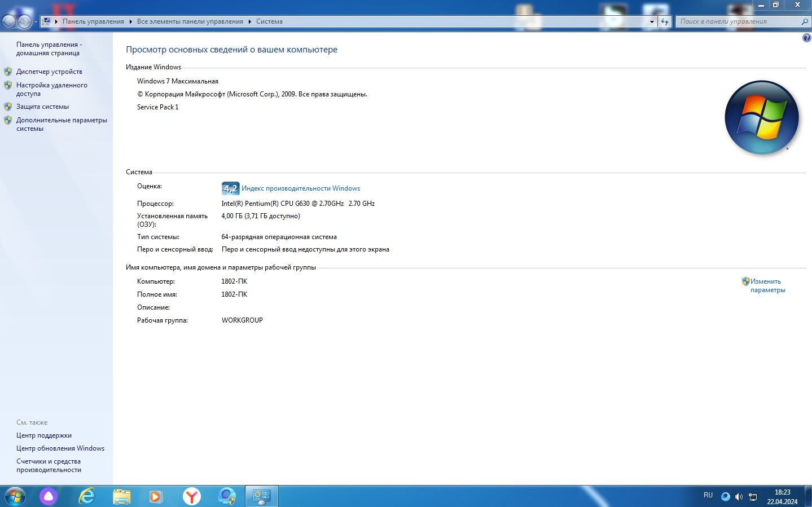This screenshot has height=507, width=812.
Task: Click the Control Panel icon in the address bar
Action: tap(47, 21)
